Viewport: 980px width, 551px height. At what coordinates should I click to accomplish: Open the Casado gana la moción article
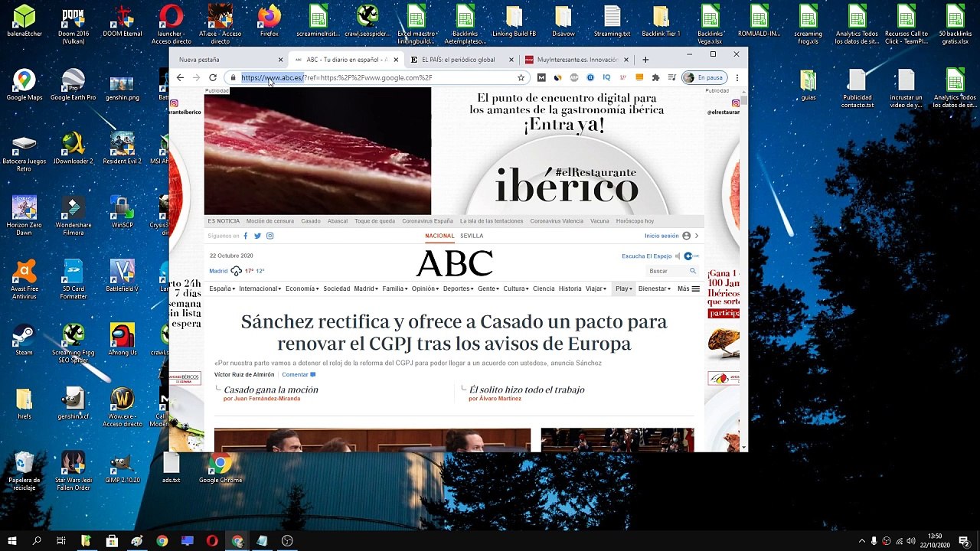(271, 390)
